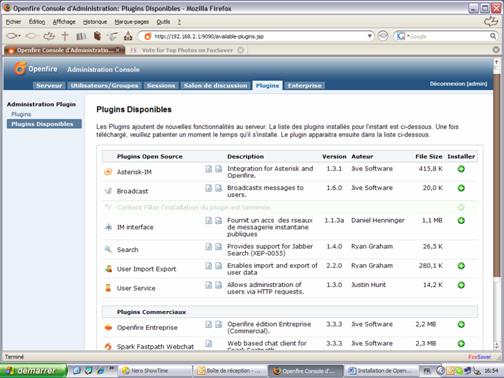Install the Asterisk-IM plugin via green plus
This screenshot has height=378, width=504.
461,169
